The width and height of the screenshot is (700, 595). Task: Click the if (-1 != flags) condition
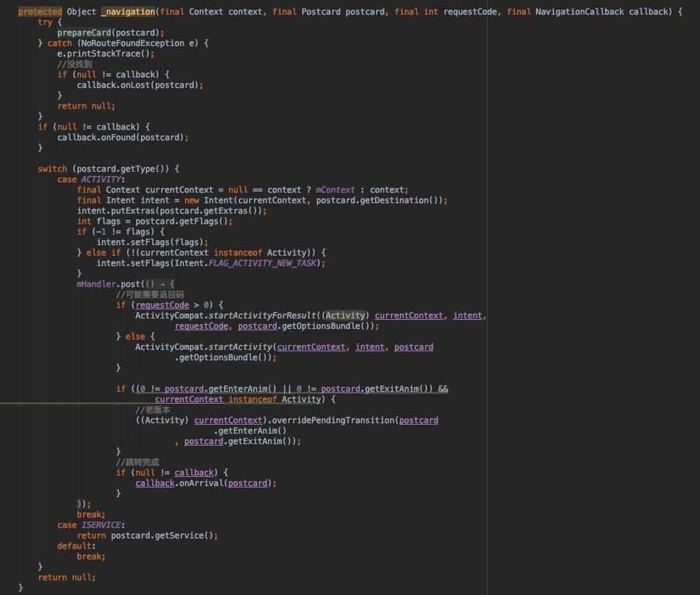(121, 231)
